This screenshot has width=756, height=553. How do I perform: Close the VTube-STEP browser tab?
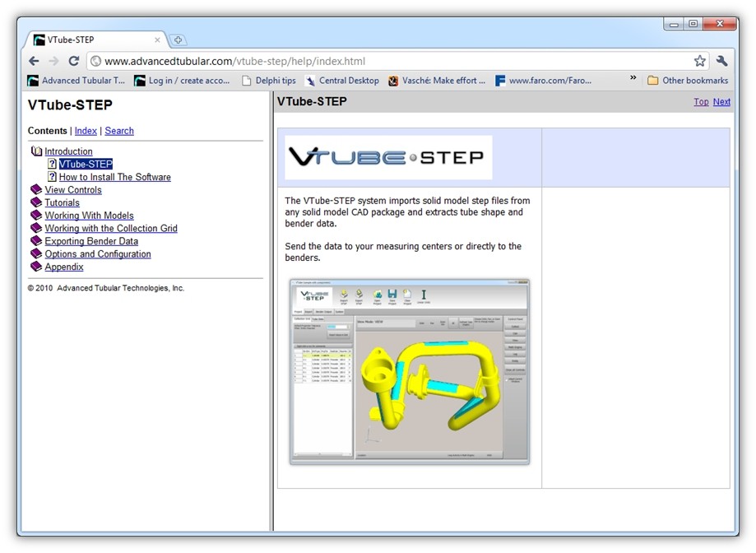157,39
